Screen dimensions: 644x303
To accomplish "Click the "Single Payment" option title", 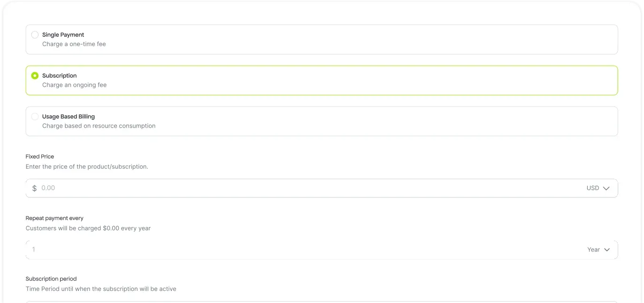I will 63,35.
